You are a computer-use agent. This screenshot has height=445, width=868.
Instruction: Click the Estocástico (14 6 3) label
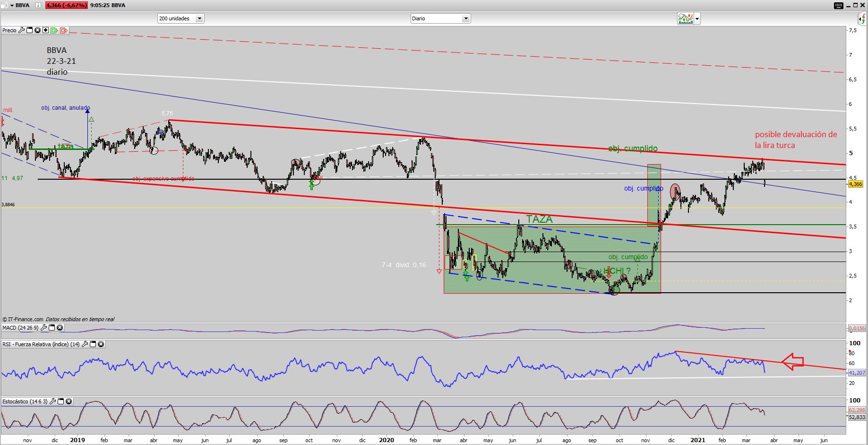point(25,401)
